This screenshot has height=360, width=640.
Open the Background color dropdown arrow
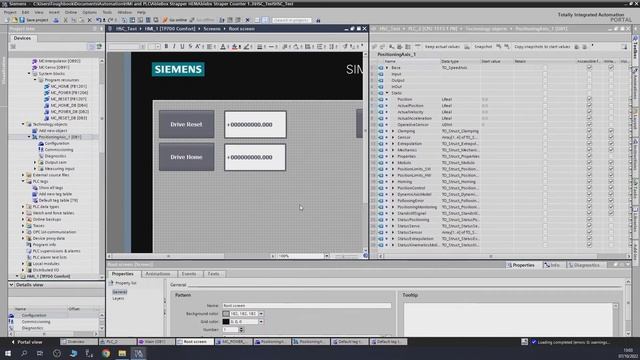coord(261,314)
